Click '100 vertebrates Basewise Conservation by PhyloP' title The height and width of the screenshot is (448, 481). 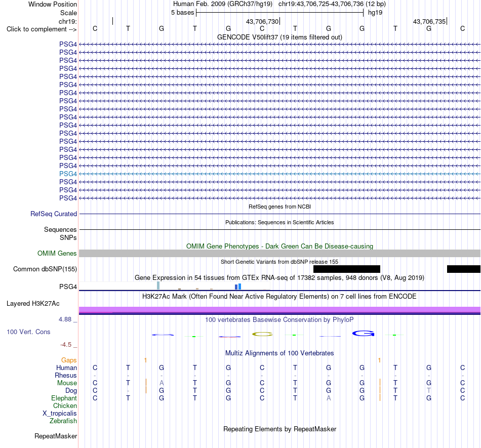pos(279,319)
